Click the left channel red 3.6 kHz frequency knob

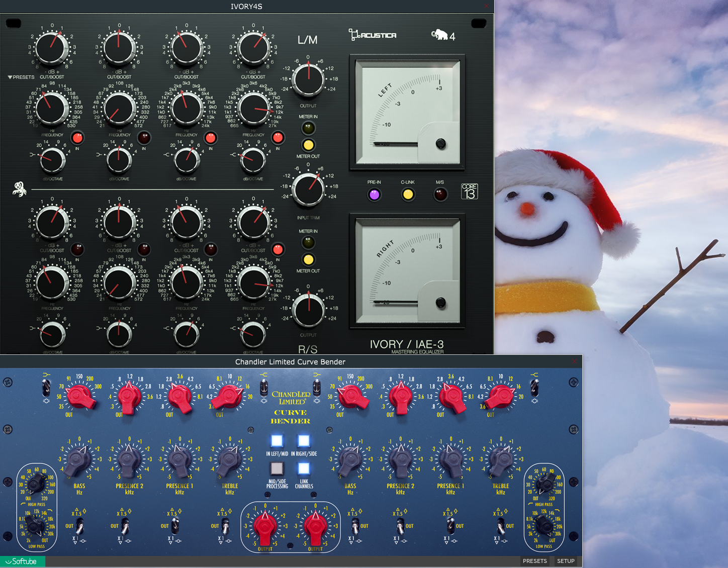click(179, 397)
